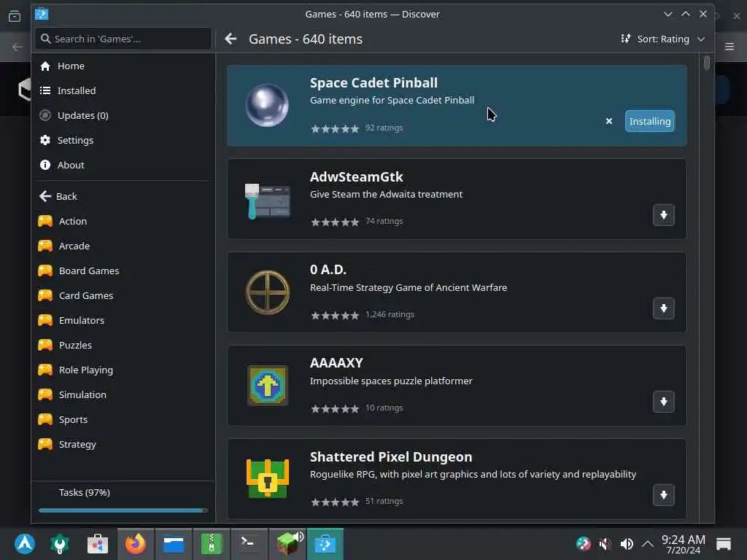The height and width of the screenshot is (560, 747).
Task: Select the Puzzles category
Action: coord(123,345)
